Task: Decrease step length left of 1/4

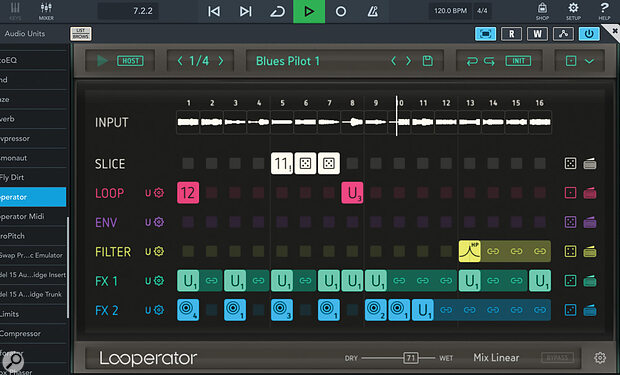Action: click(x=180, y=61)
